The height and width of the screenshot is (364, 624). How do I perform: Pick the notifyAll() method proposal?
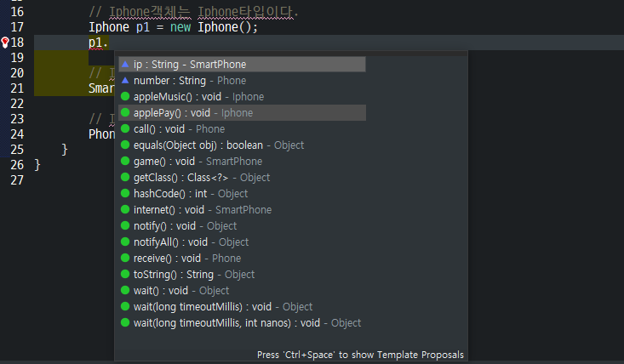pyautogui.click(x=242, y=242)
